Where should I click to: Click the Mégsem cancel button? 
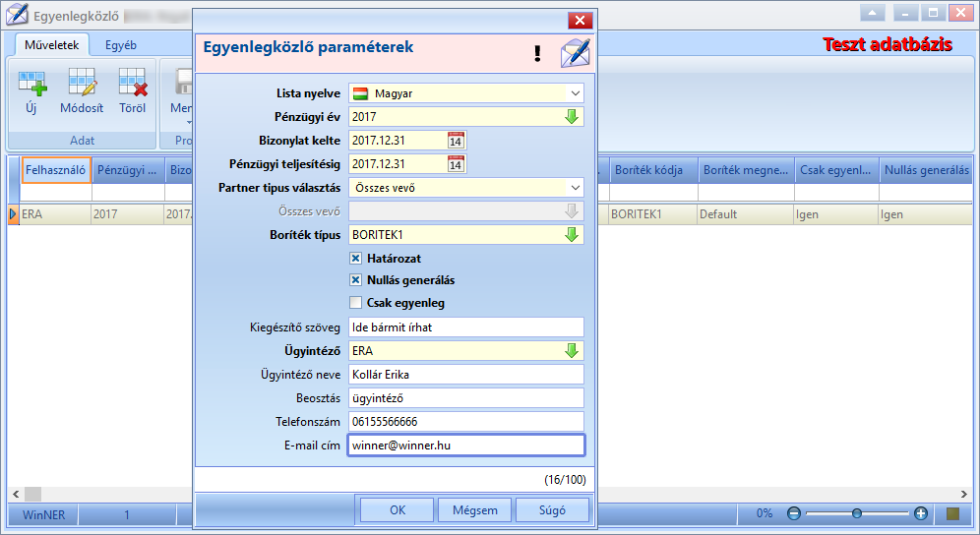tap(475, 510)
